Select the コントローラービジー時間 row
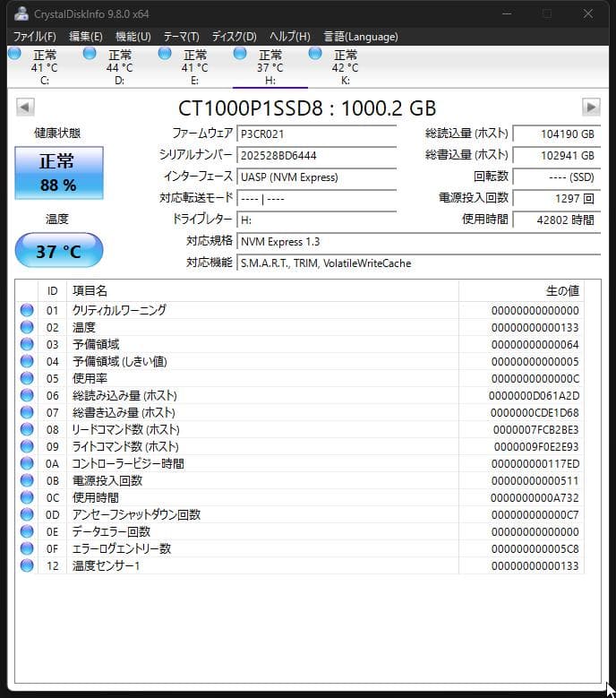This screenshot has width=616, height=698. 300,463
